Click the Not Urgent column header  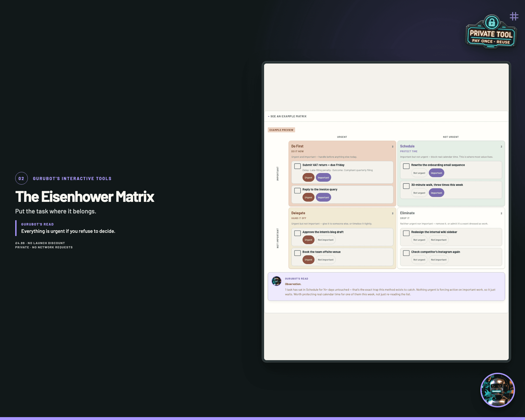click(x=451, y=137)
